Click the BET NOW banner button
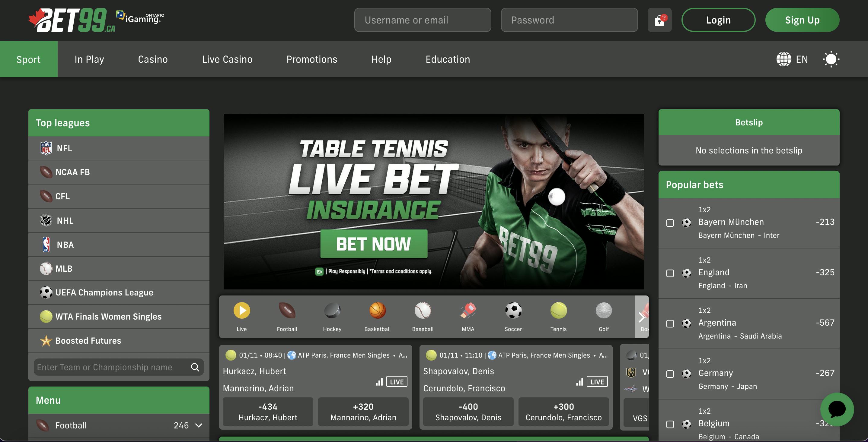 click(374, 245)
